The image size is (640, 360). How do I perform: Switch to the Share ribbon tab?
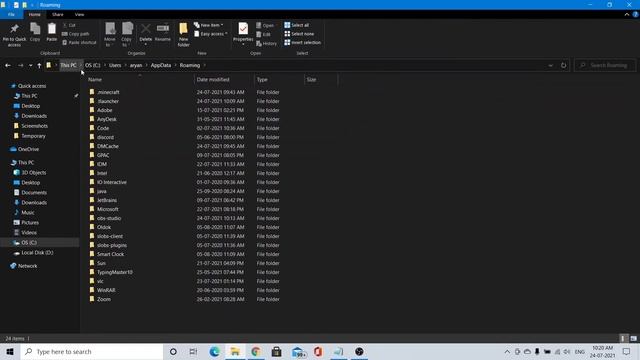pos(58,14)
